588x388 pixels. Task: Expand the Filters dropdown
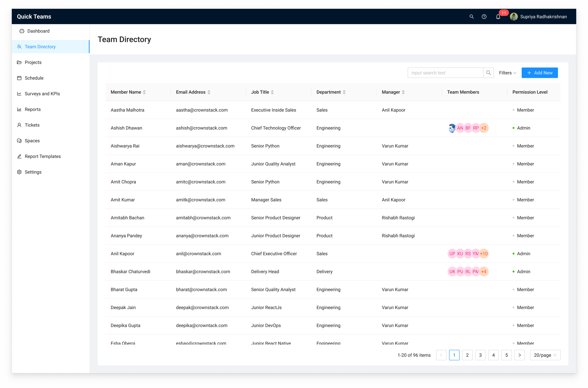507,73
